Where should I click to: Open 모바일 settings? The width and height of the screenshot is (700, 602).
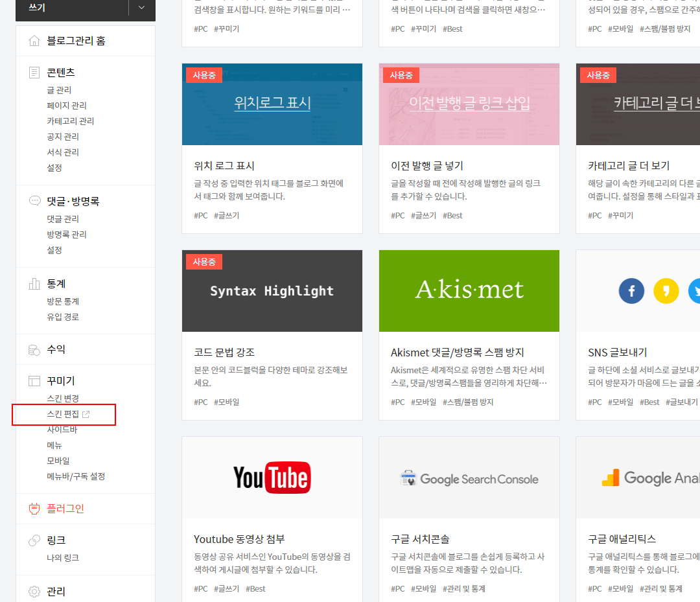pos(58,461)
